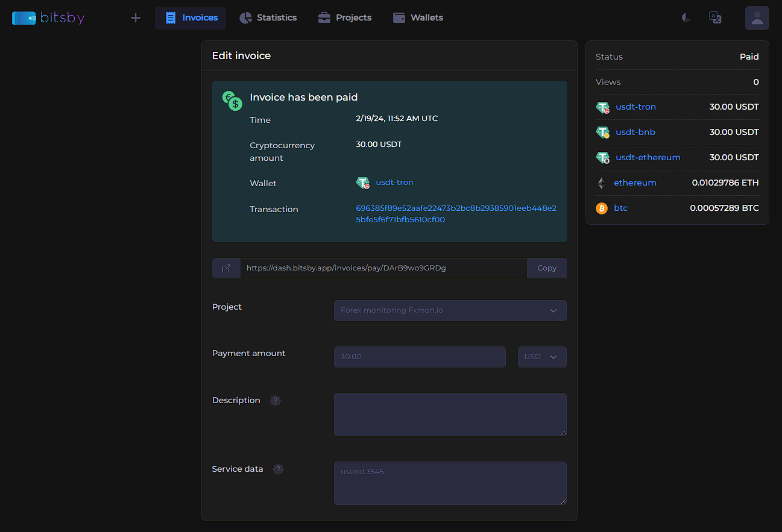Click the Service data help icon

pos(278,469)
